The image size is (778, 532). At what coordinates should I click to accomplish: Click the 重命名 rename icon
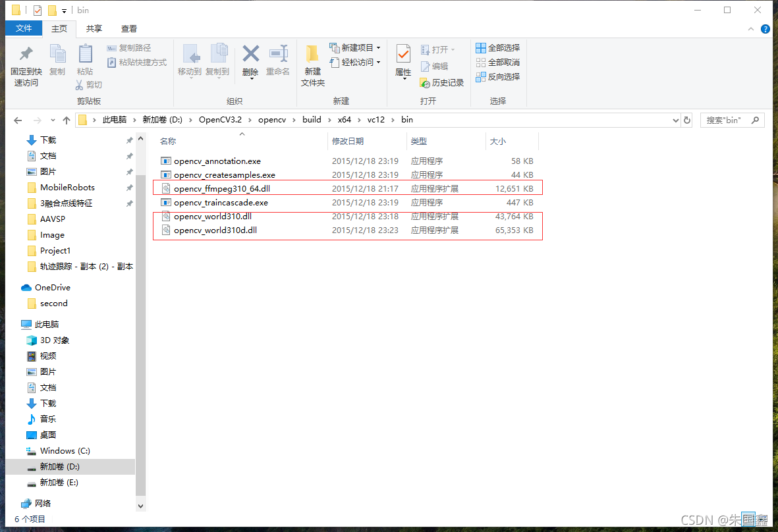tap(279, 53)
